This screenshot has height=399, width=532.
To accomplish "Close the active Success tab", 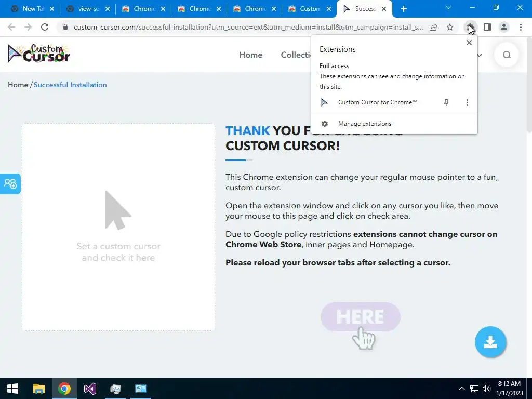I will [x=384, y=9].
